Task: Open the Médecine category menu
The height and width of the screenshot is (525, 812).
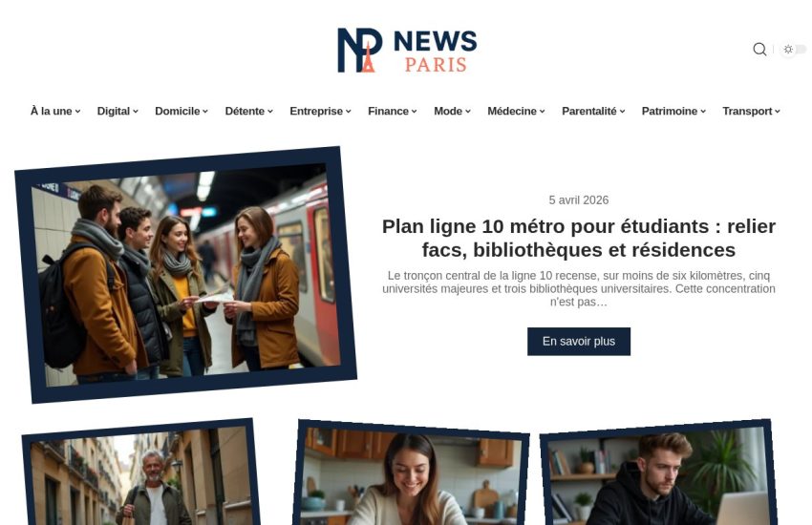Action: [x=516, y=112]
